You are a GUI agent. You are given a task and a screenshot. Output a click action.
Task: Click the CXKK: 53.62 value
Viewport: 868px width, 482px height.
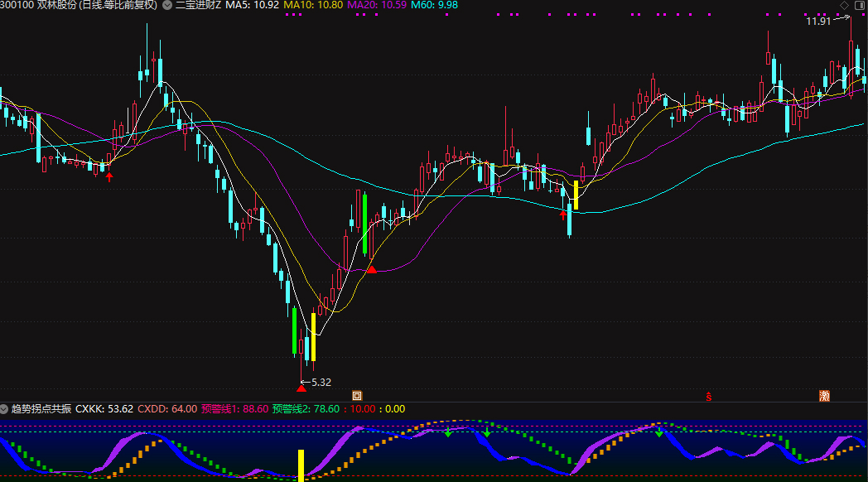tap(104, 409)
